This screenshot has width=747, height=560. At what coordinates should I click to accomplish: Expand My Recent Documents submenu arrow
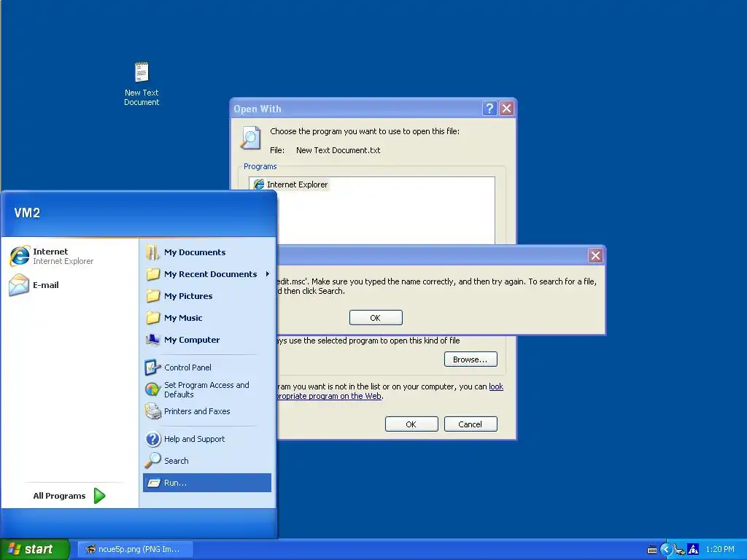pyautogui.click(x=267, y=274)
